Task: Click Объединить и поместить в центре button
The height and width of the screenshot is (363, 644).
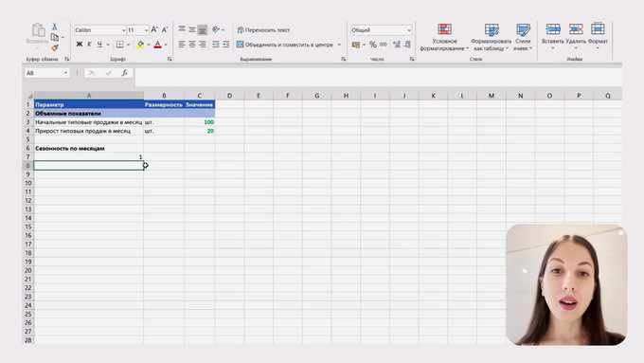Action: point(289,45)
